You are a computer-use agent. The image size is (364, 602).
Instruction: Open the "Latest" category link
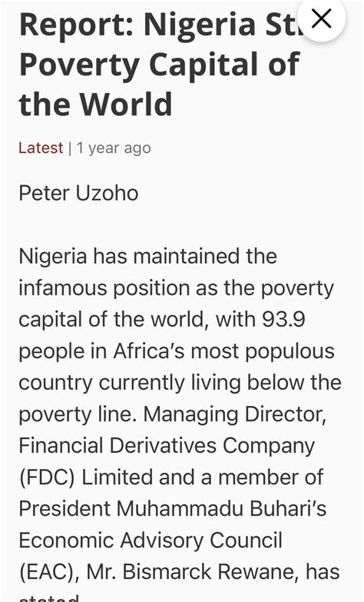click(x=41, y=148)
